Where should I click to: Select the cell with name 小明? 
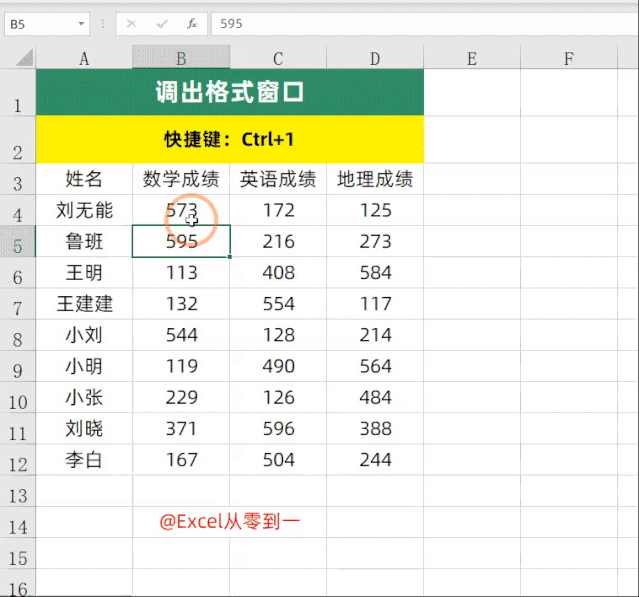pyautogui.click(x=84, y=366)
